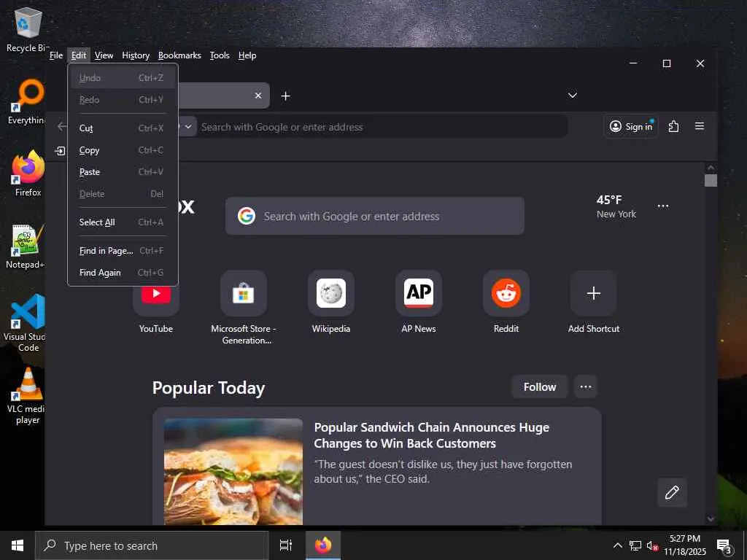
Task: Choose Find Again menu entry
Action: 123,273
